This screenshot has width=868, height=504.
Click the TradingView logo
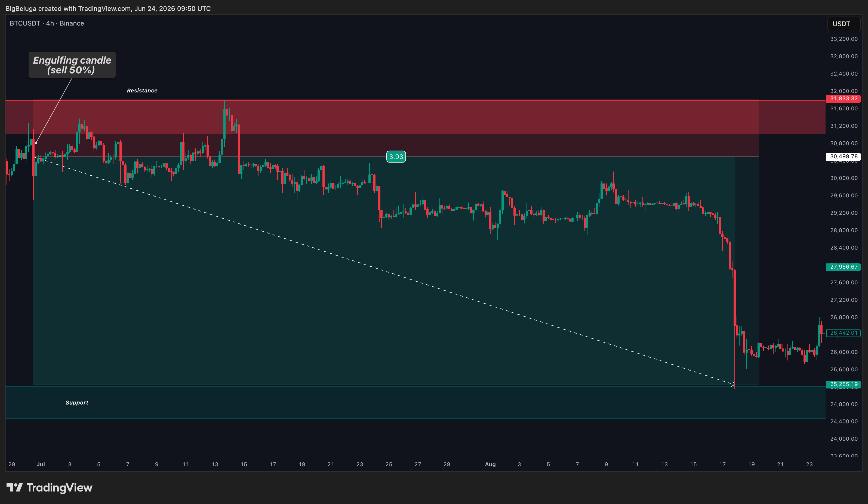click(x=49, y=487)
